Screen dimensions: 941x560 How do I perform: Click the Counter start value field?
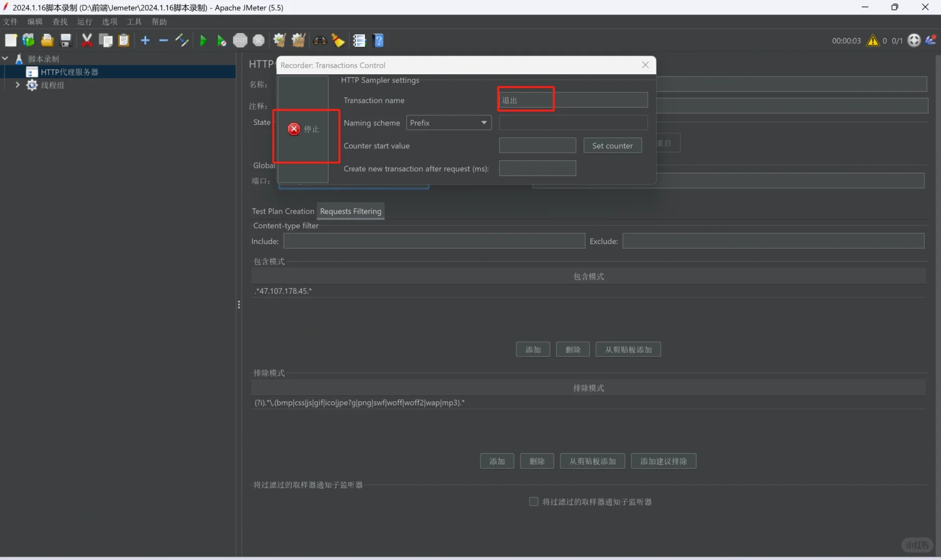537,146
